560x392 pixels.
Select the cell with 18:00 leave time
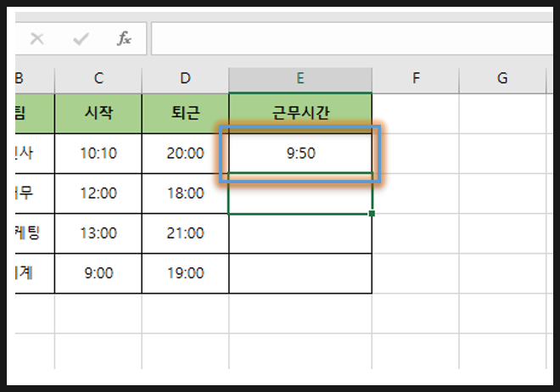pos(186,193)
